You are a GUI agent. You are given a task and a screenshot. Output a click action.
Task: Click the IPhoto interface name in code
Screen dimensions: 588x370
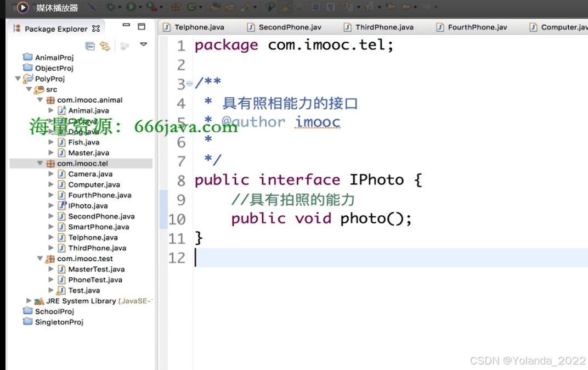pyautogui.click(x=376, y=180)
